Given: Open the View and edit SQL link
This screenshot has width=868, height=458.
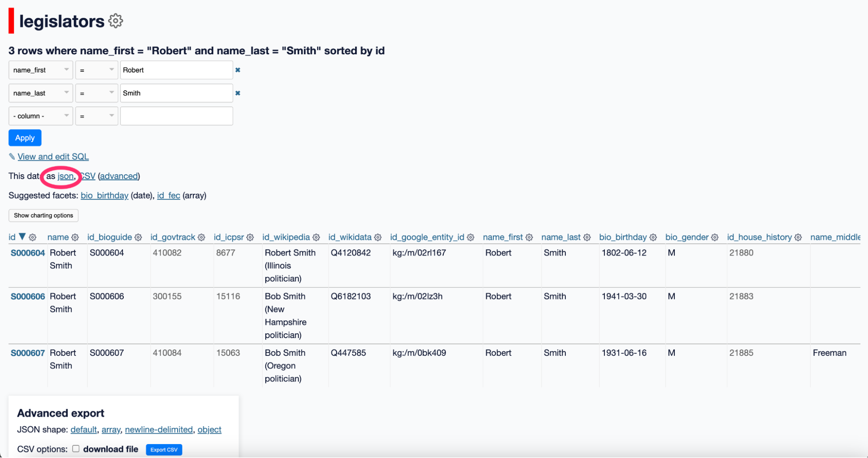Looking at the screenshot, I should pyautogui.click(x=53, y=156).
